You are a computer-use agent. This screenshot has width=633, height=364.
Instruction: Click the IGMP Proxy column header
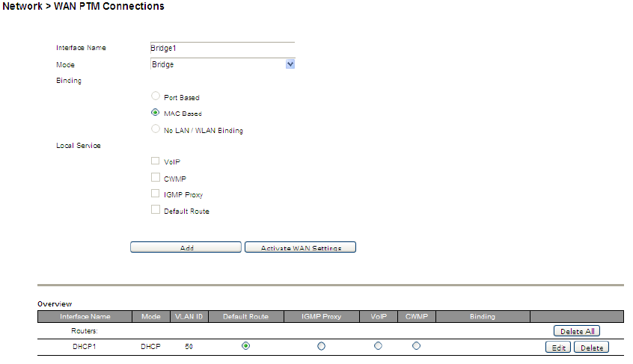[x=321, y=316]
